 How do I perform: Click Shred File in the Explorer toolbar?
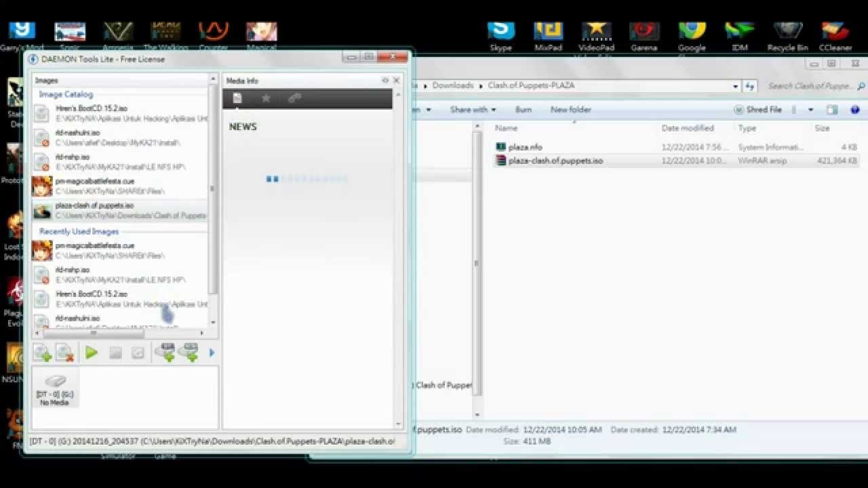pos(757,110)
